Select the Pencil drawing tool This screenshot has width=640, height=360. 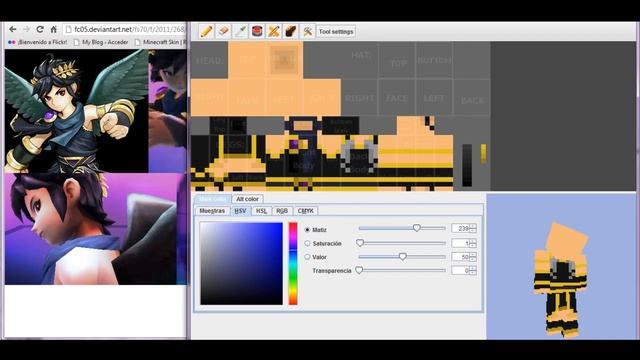(x=206, y=31)
